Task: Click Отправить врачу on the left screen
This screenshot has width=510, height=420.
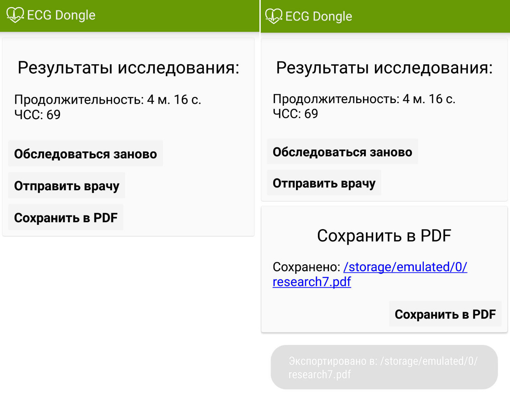Action: click(66, 185)
